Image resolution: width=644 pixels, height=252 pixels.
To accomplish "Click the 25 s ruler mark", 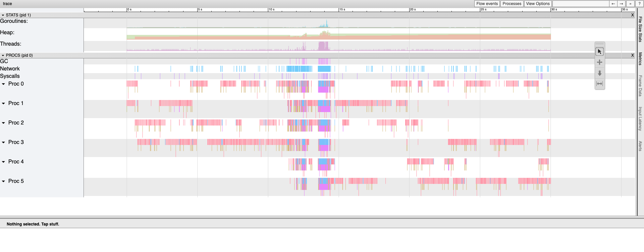I will 483,10.
